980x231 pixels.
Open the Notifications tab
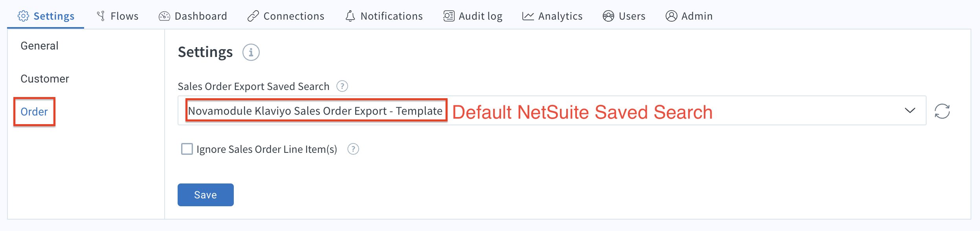pyautogui.click(x=384, y=16)
